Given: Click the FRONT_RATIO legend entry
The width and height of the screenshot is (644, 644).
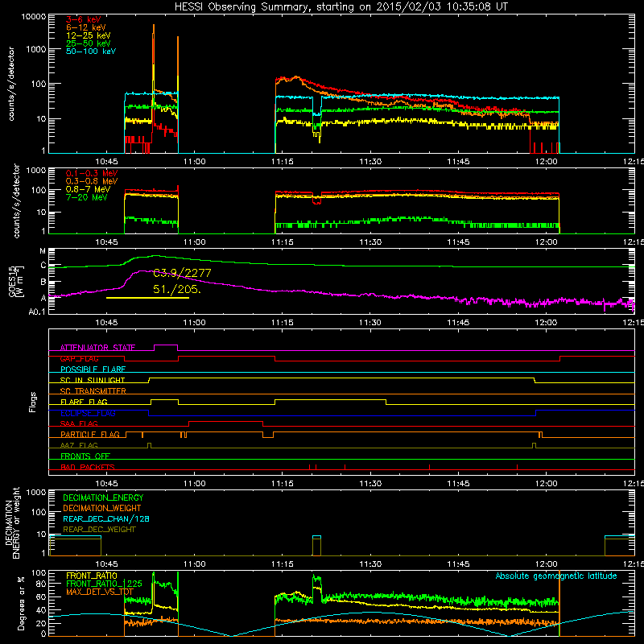Looking at the screenshot, I should 92,576.
